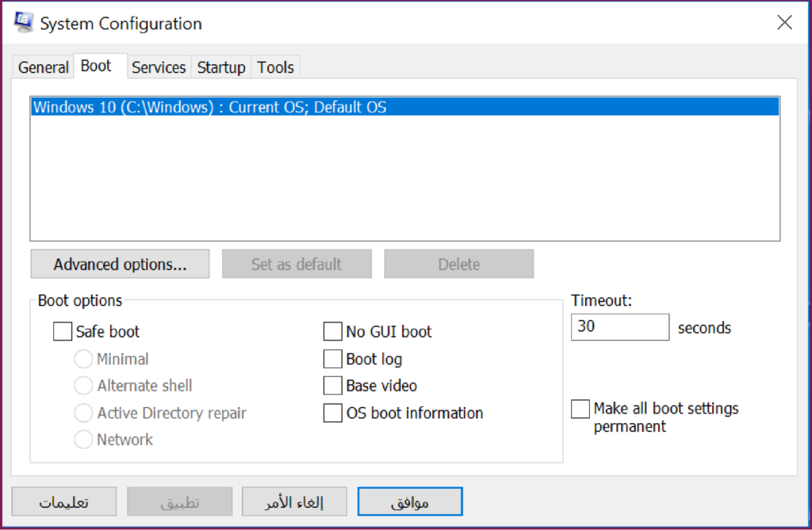The width and height of the screenshot is (812, 530).
Task: Check Make all boot settings permanent
Action: [580, 408]
